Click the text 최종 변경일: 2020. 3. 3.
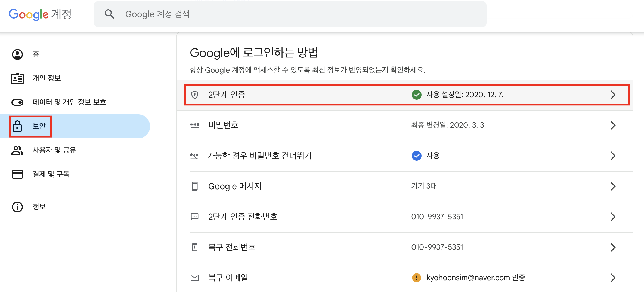Image resolution: width=644 pixels, height=292 pixels. click(x=448, y=125)
